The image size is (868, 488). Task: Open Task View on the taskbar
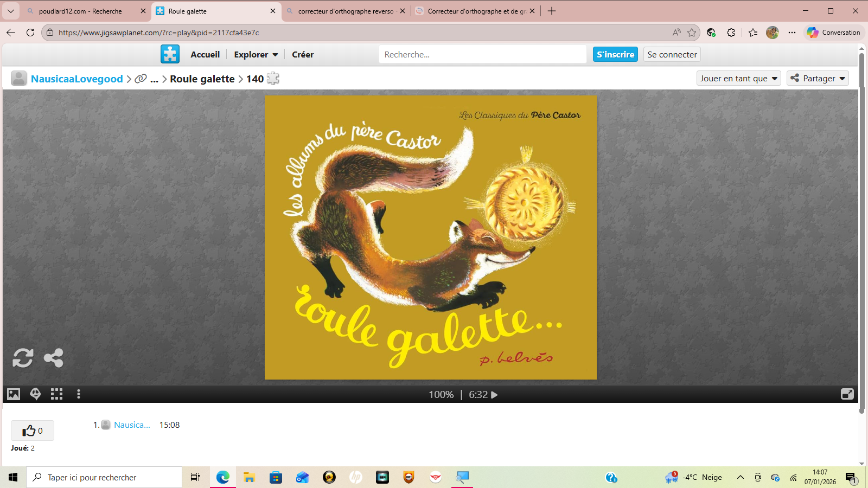(195, 477)
